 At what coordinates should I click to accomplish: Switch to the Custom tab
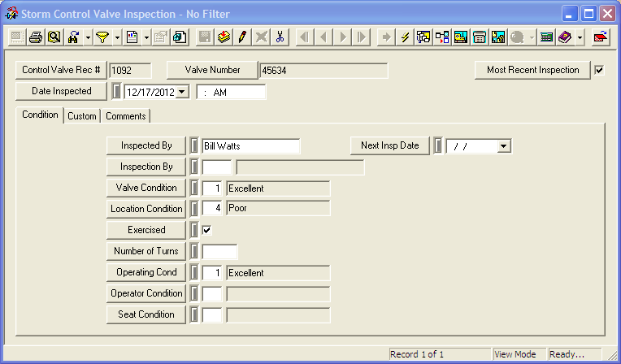[82, 116]
